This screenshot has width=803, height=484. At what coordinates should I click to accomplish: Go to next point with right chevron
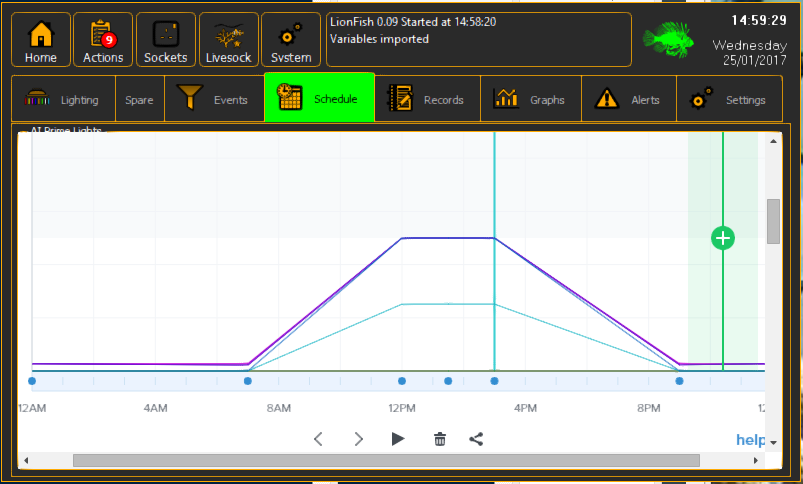[x=358, y=439]
